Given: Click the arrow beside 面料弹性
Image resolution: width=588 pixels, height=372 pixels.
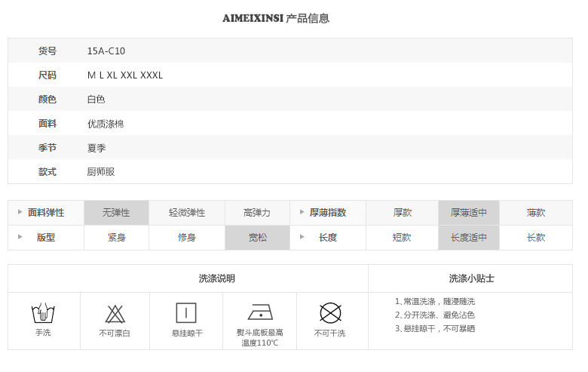Looking at the screenshot, I should coord(20,212).
